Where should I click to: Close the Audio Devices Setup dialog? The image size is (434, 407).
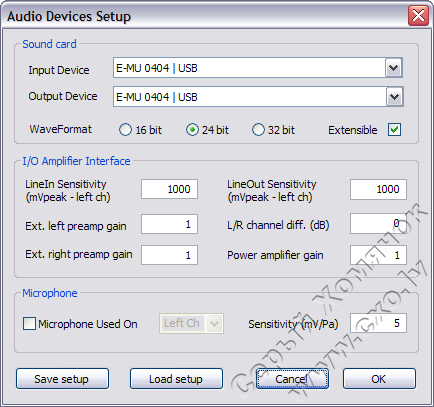click(418, 15)
